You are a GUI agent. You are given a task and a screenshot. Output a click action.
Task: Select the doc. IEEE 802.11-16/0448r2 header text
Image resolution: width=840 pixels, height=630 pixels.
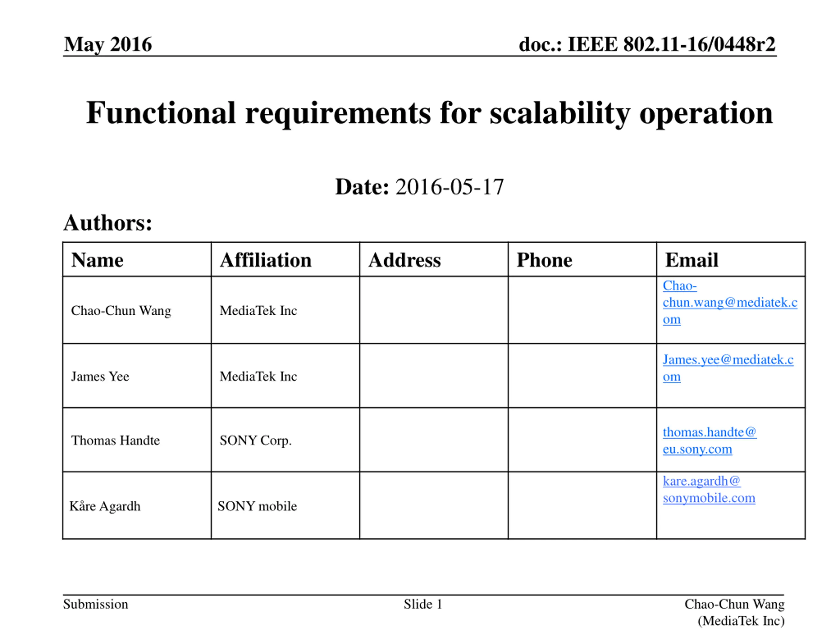(x=647, y=44)
